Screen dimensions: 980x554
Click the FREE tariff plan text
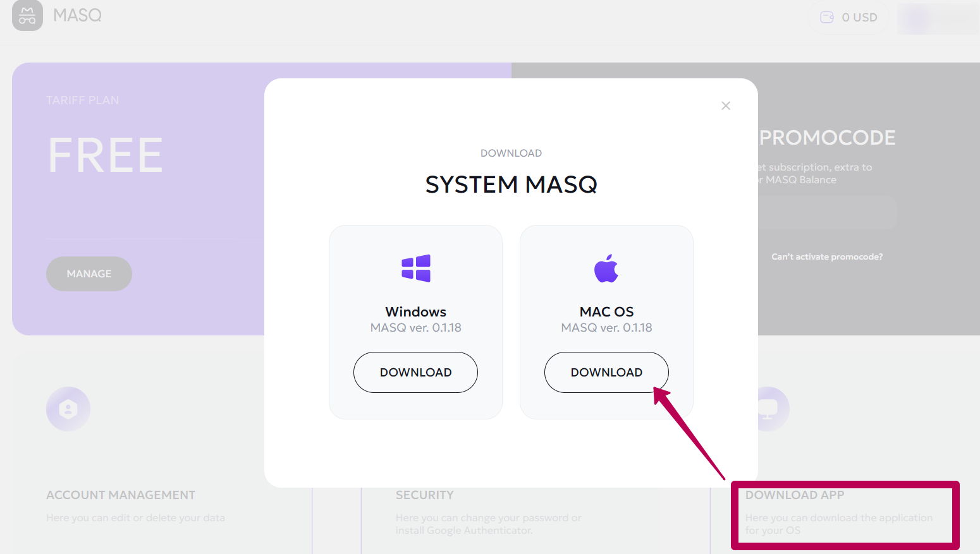(x=106, y=155)
